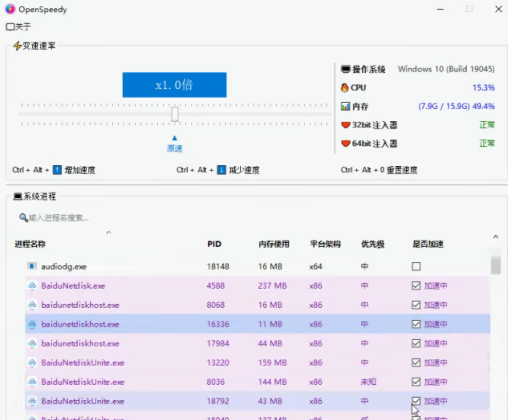Screen dimensions: 508x420
Task: Click the 内存 chart icon
Action: coord(345,106)
